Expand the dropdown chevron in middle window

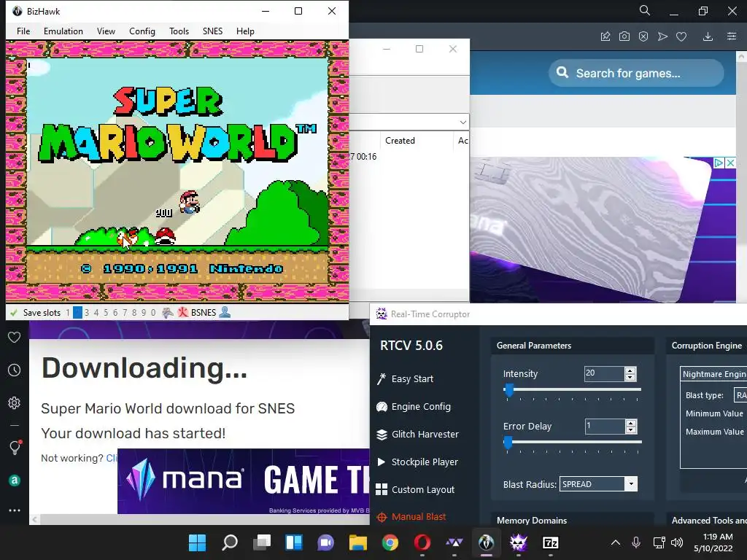click(462, 122)
